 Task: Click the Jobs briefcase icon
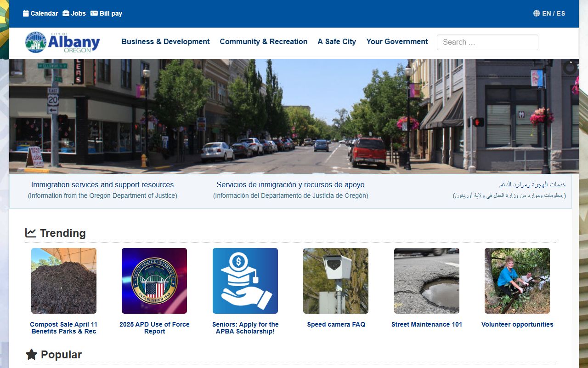pyautogui.click(x=66, y=13)
